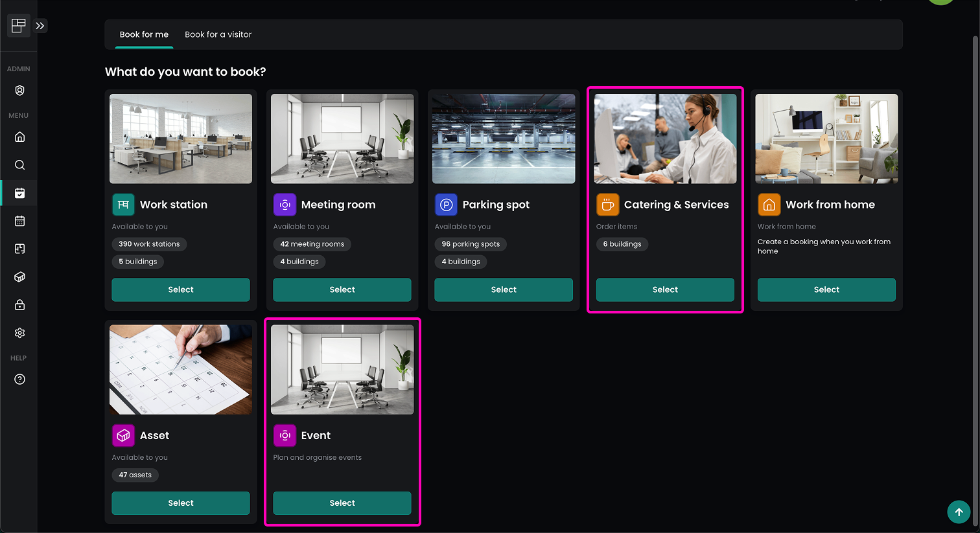Choose Select on the Parking spot card
This screenshot has height=533, width=980.
click(503, 289)
